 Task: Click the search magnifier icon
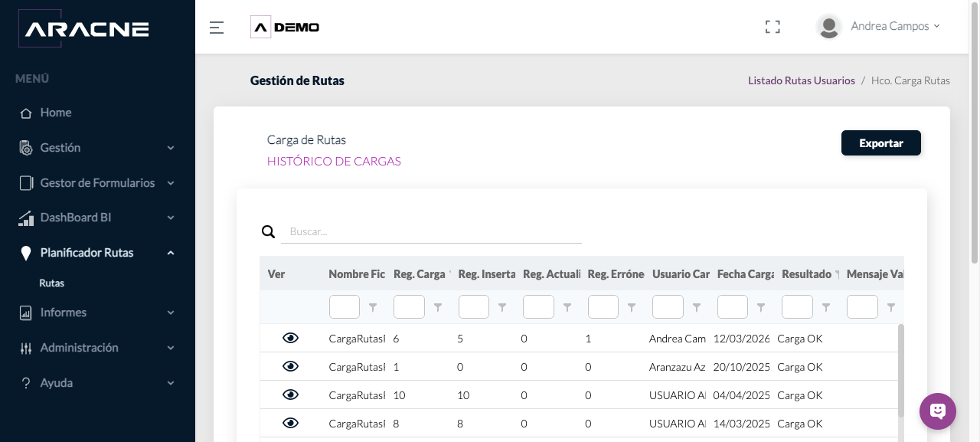tap(268, 231)
